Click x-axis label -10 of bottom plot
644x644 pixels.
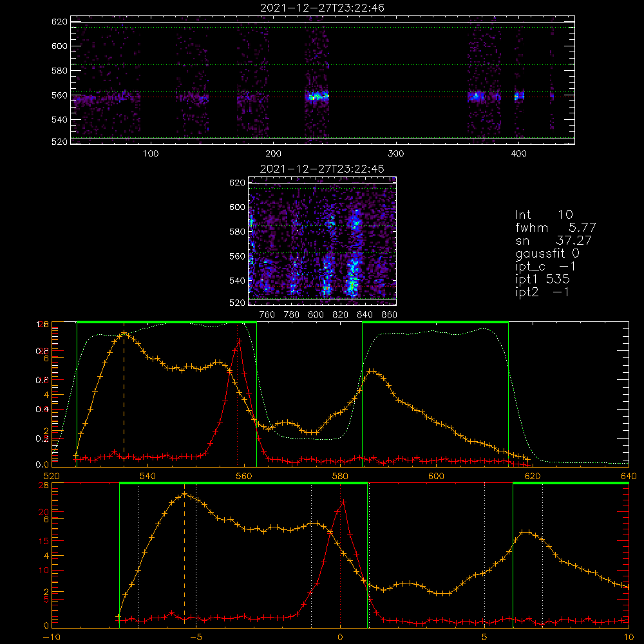click(x=52, y=638)
